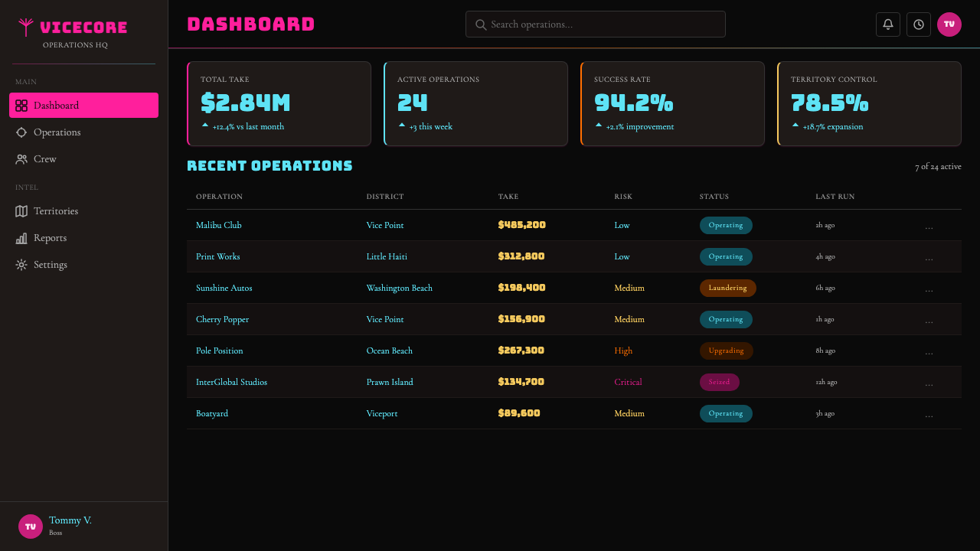The height and width of the screenshot is (551, 980).
Task: Open Crew page in sidebar
Action: (83, 159)
